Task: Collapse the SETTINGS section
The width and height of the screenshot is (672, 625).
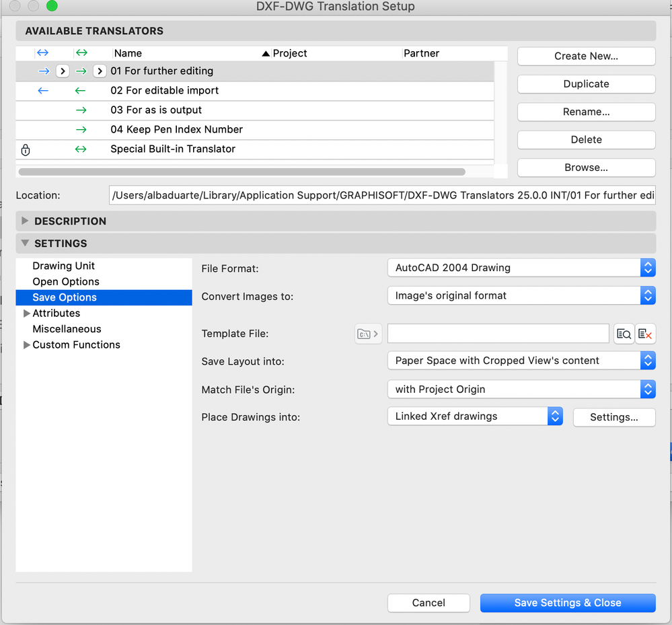Action: pos(26,244)
